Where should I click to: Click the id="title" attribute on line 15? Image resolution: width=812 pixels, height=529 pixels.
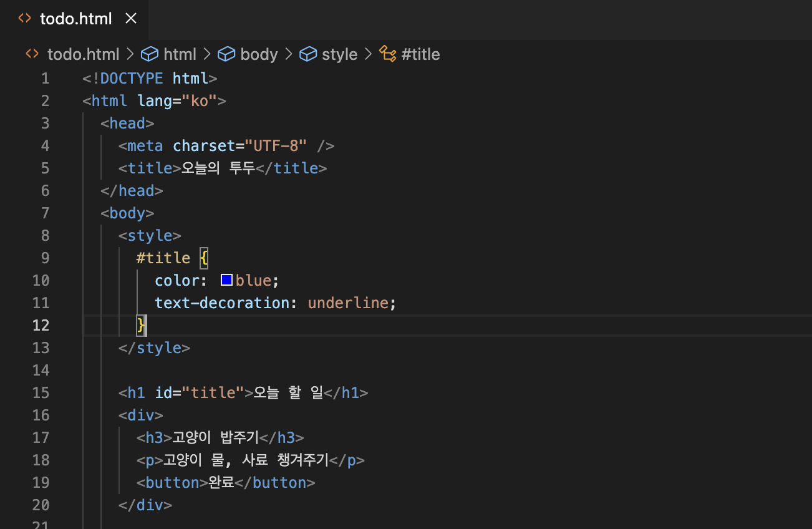tap(200, 393)
